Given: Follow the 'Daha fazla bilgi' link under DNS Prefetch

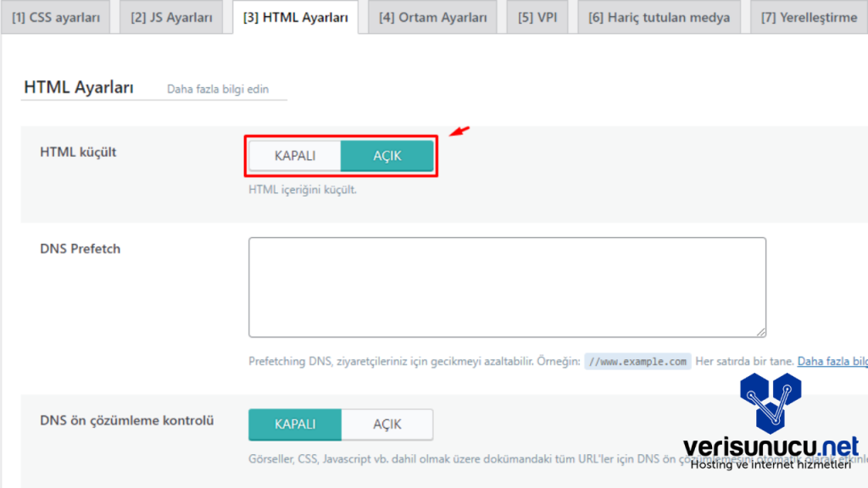Looking at the screenshot, I should [x=832, y=361].
